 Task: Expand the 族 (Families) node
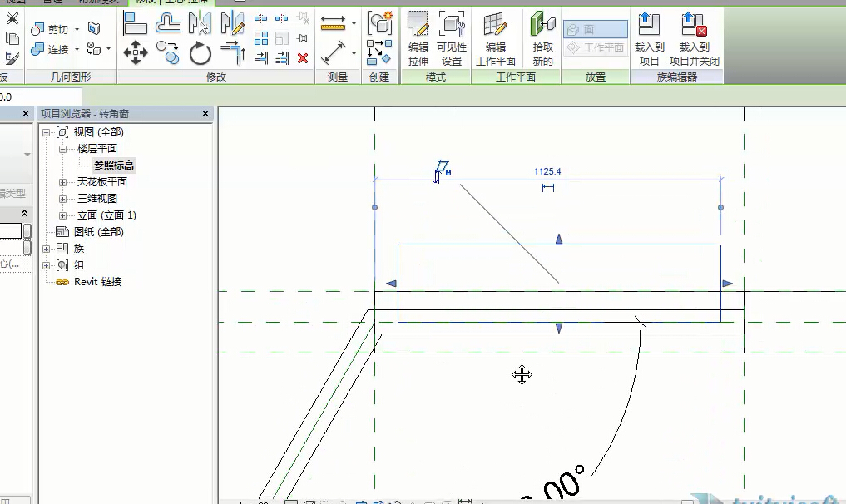[47, 249]
